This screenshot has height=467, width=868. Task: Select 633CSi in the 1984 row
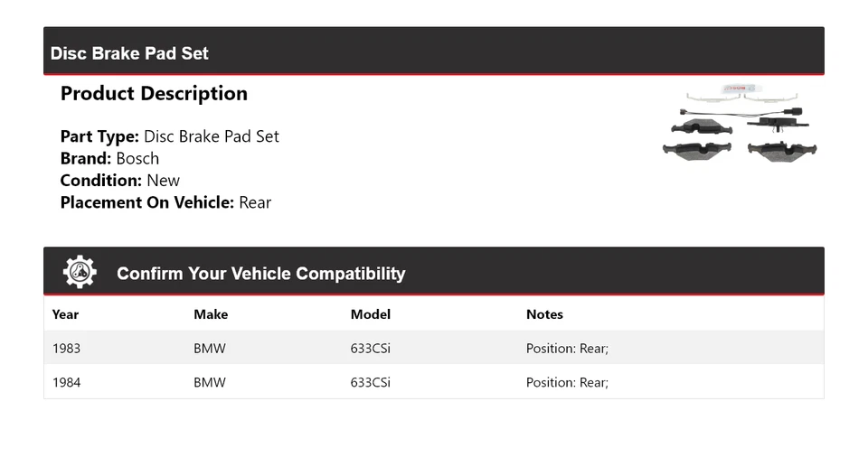click(x=371, y=382)
